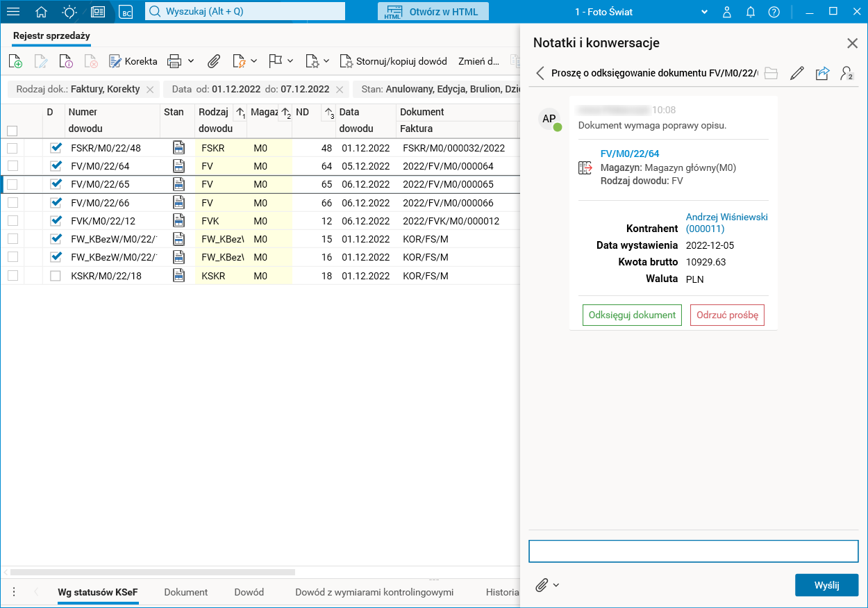Open the hamburger main menu
This screenshot has height=608, width=868.
click(x=13, y=12)
